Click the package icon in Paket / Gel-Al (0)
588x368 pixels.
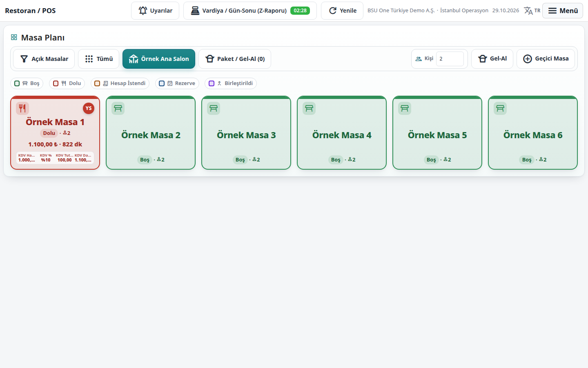(x=210, y=59)
